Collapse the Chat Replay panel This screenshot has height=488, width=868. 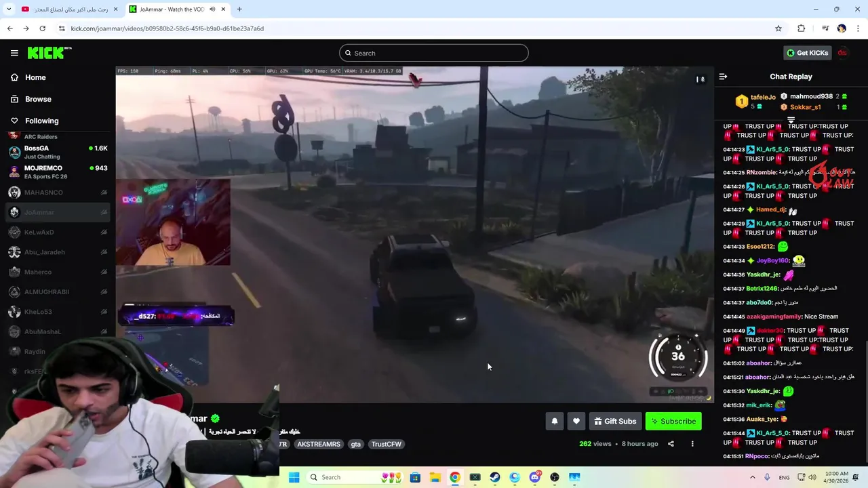pos(723,77)
